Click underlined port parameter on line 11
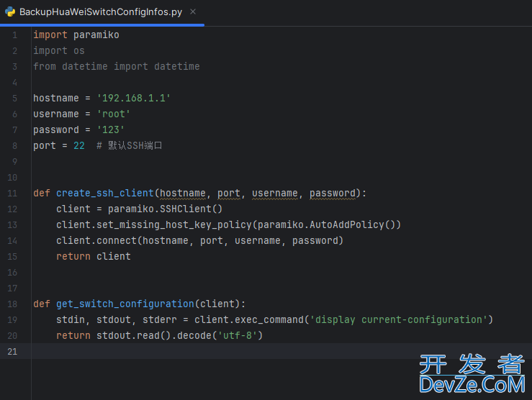This screenshot has height=400, width=532. click(x=229, y=194)
